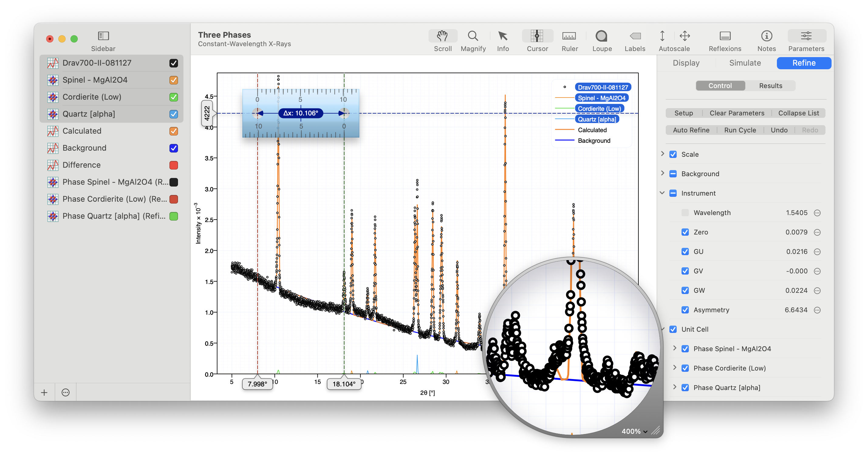This screenshot has width=868, height=455.
Task: Click the 7.998° cursor marker label
Action: pyautogui.click(x=257, y=384)
